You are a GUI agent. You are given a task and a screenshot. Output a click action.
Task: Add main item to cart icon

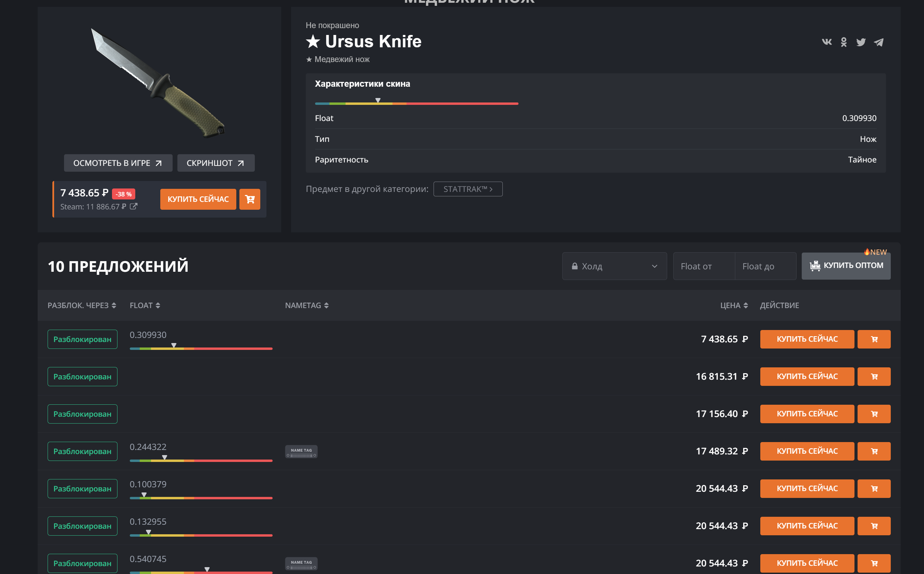pyautogui.click(x=250, y=199)
